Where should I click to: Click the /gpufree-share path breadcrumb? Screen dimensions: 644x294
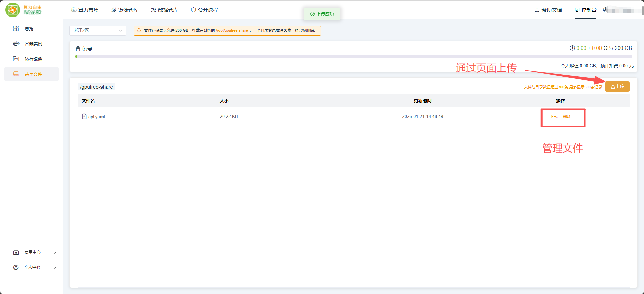click(96, 87)
